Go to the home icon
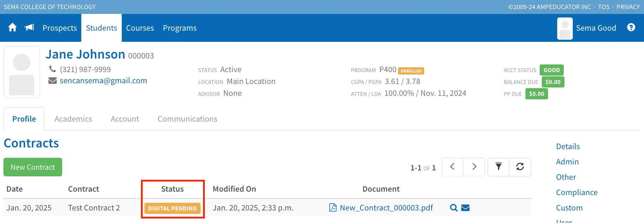 (13, 28)
